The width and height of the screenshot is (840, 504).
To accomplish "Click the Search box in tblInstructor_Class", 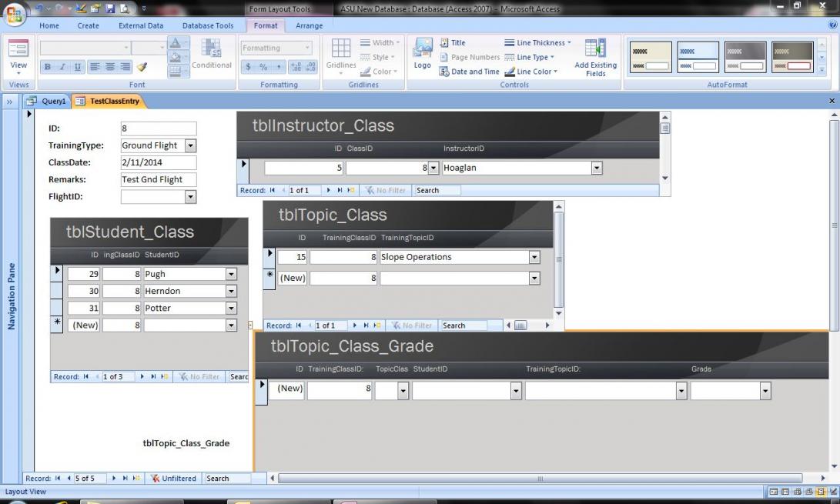I will 437,190.
